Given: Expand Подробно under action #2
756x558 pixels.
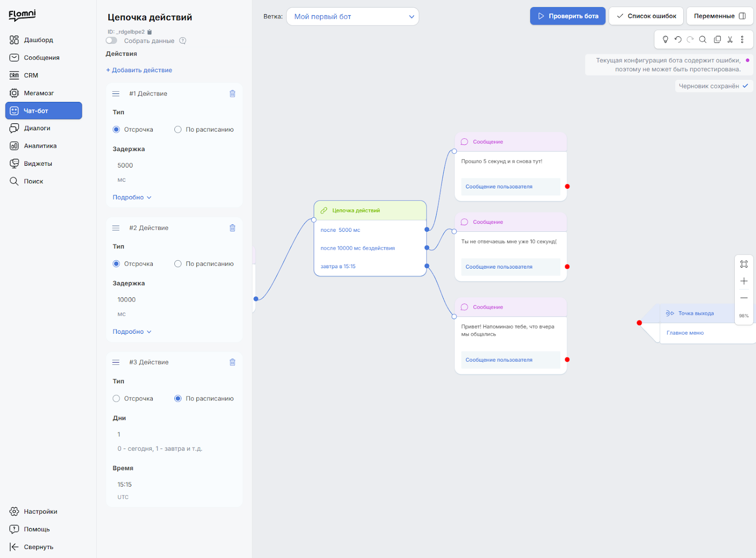Looking at the screenshot, I should pos(132,332).
